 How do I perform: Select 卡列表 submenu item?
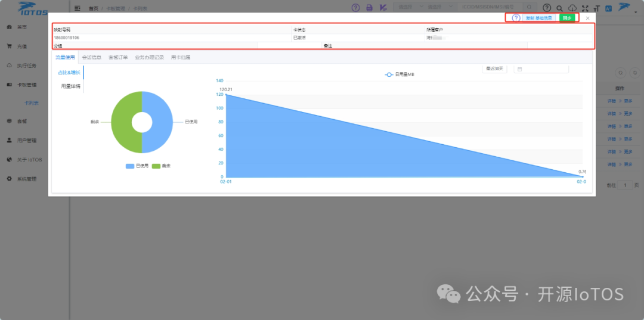31,103
